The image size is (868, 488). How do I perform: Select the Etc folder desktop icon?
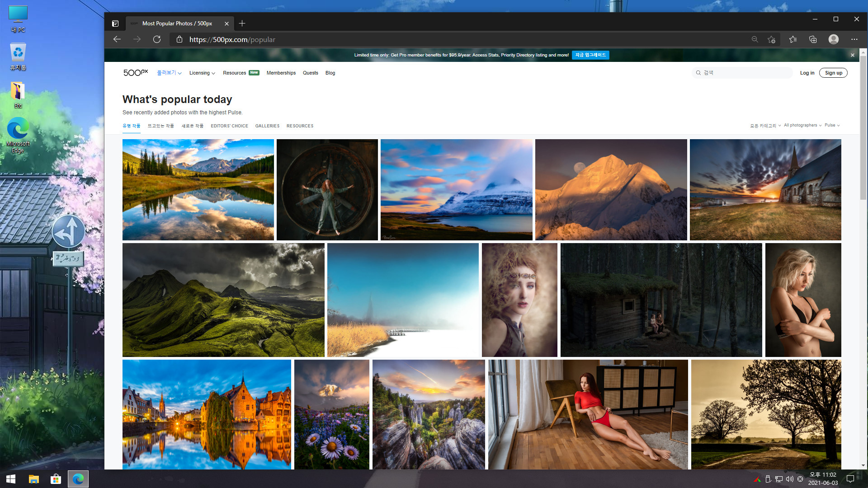click(x=18, y=95)
